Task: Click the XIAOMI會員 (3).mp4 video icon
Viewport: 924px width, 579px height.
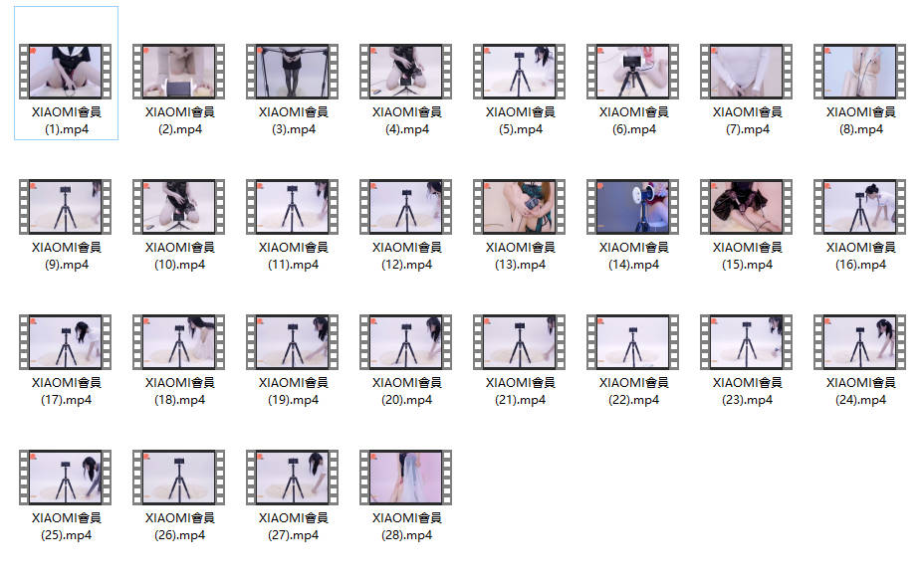Action: [x=293, y=72]
